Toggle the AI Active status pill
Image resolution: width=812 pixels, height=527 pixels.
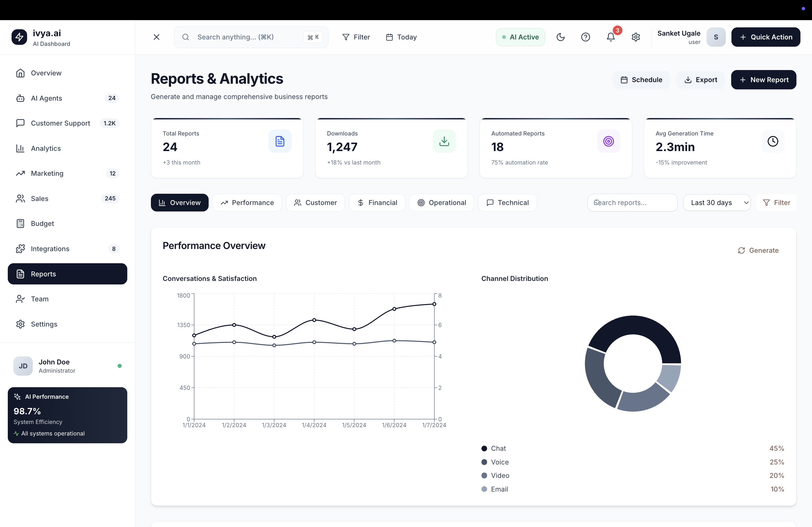(520, 37)
